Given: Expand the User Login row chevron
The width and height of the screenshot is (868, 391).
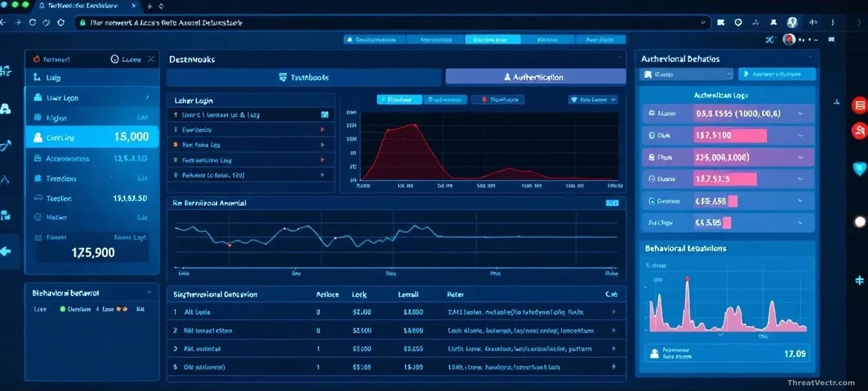Looking at the screenshot, I should (147, 98).
